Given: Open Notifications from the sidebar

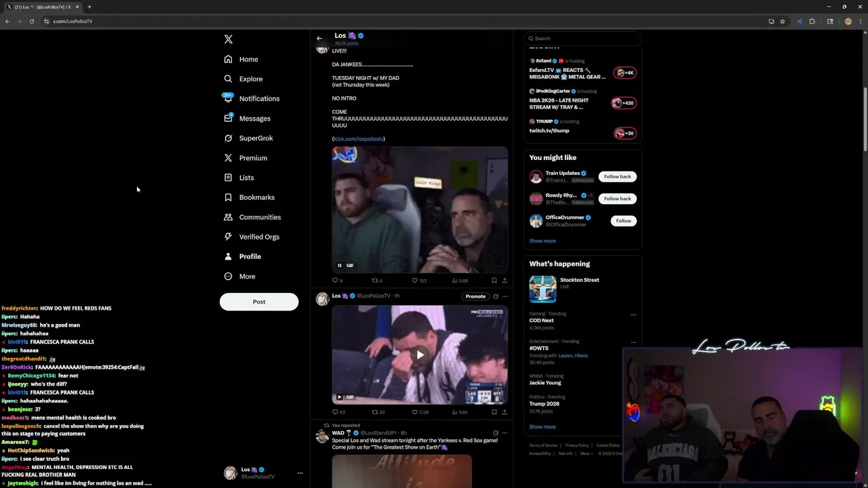Looking at the screenshot, I should pos(252,99).
